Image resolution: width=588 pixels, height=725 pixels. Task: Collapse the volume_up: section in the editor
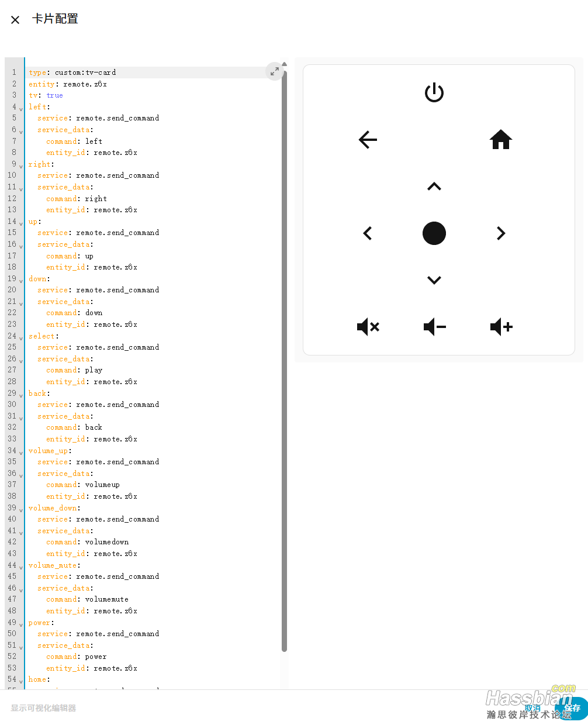coord(21,453)
